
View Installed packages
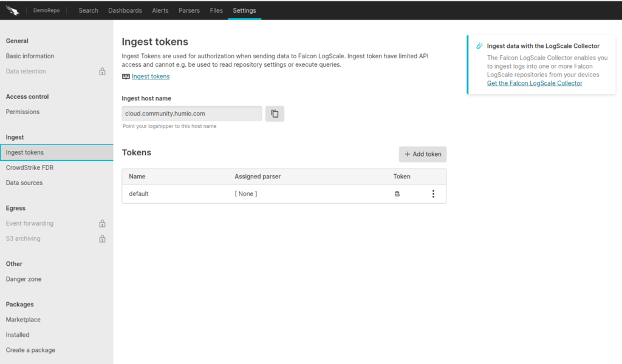click(18, 335)
